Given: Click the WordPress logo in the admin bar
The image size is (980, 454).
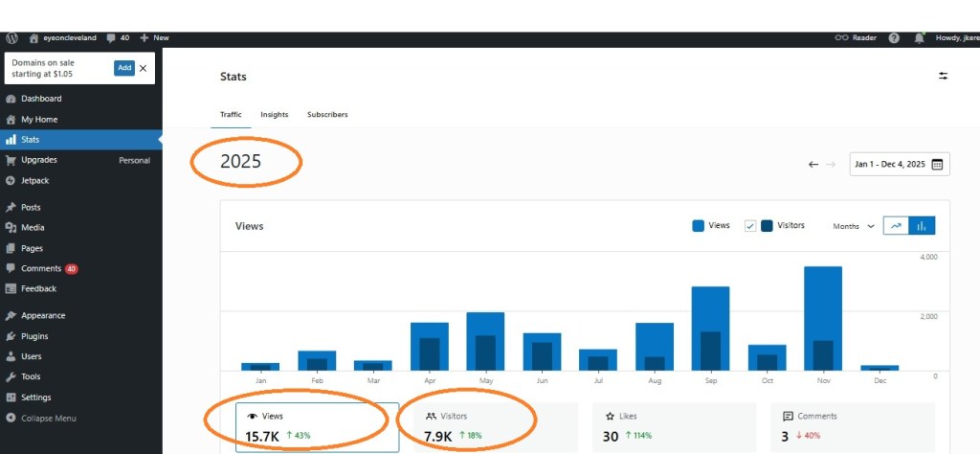Looking at the screenshot, I should click(11, 38).
